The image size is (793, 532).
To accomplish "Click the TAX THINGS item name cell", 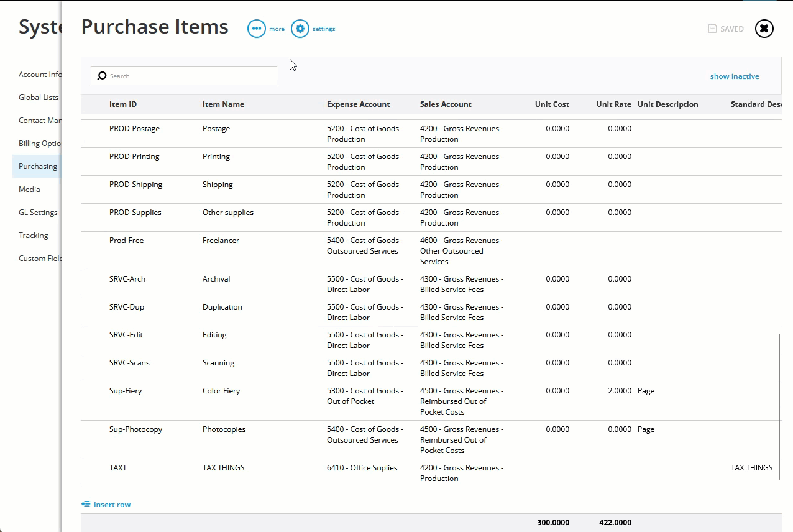I will 224,468.
